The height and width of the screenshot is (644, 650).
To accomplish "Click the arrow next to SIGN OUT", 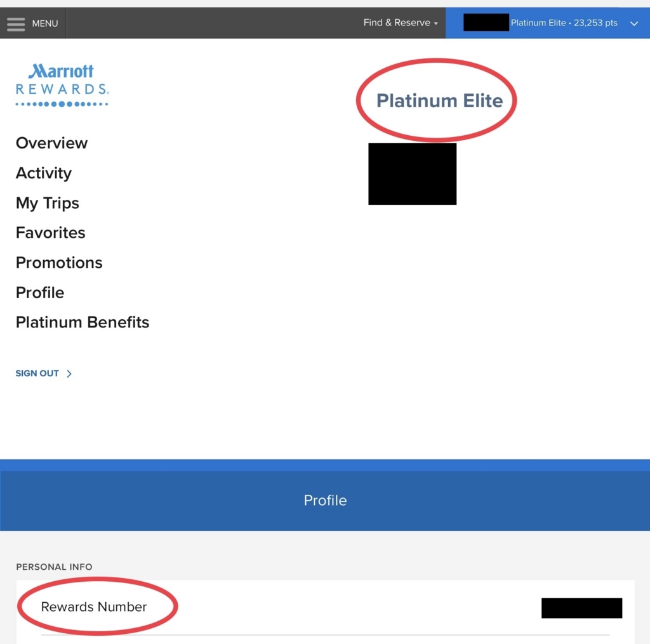I will [69, 374].
